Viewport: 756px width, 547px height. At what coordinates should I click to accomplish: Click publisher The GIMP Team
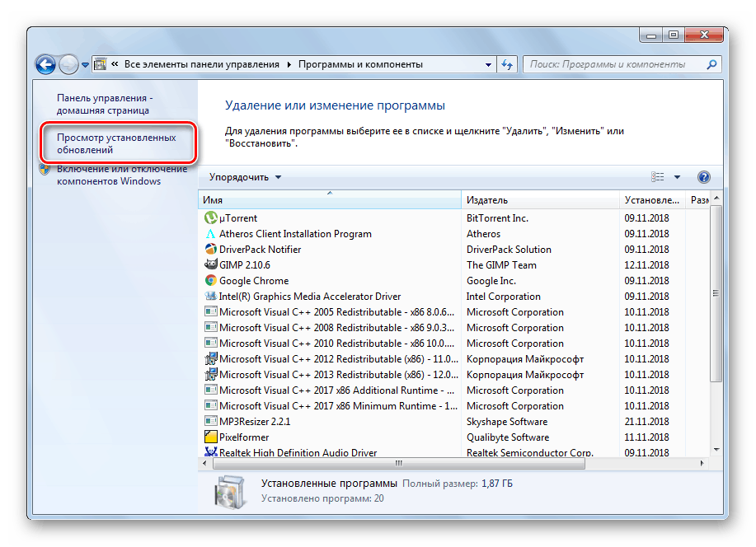[x=501, y=265]
